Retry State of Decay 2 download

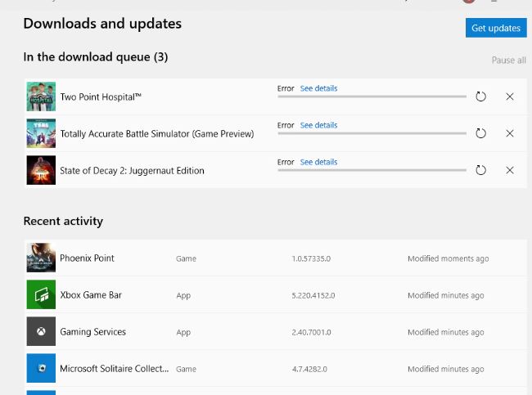[480, 170]
